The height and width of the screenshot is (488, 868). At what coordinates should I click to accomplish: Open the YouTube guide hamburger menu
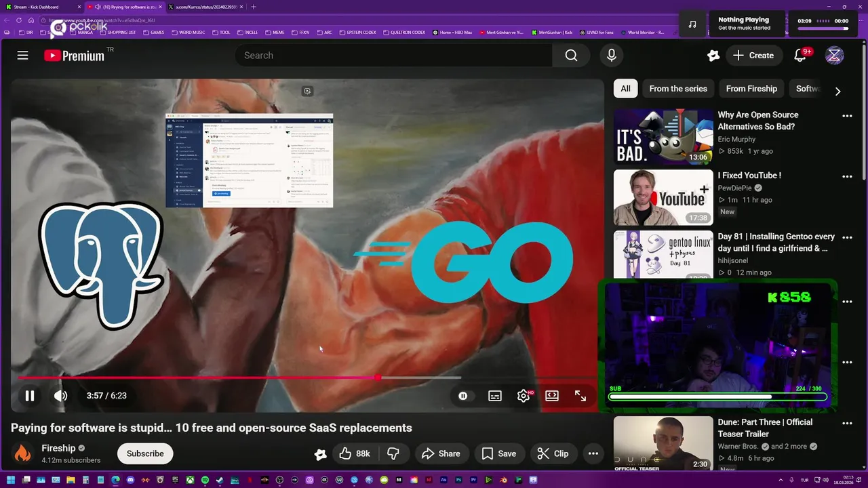(22, 56)
